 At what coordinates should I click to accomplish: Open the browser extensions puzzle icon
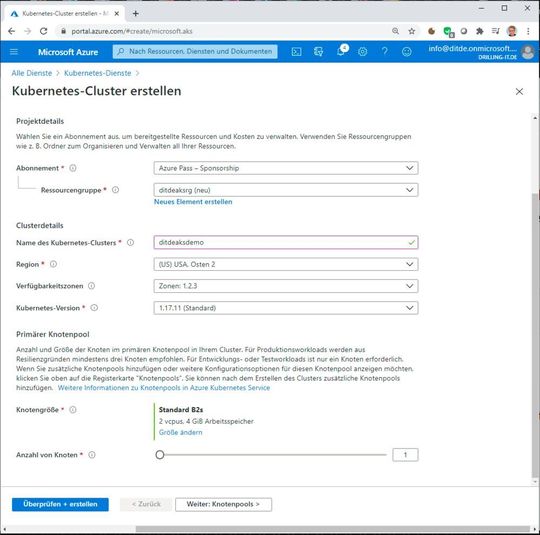pos(479,31)
